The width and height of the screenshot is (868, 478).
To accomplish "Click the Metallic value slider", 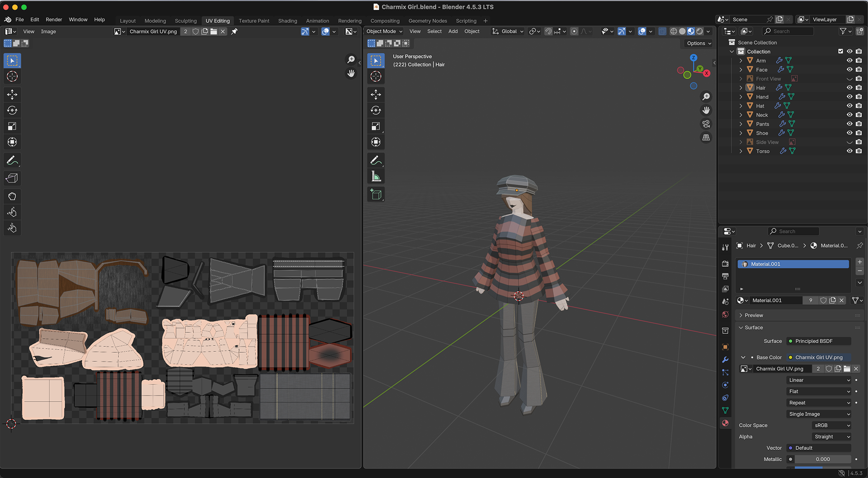I will click(822, 459).
